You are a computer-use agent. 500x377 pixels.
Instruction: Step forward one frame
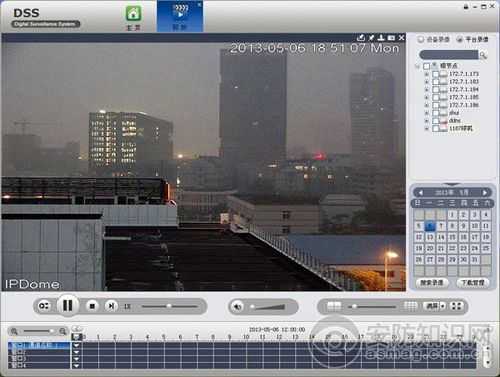coord(111,306)
